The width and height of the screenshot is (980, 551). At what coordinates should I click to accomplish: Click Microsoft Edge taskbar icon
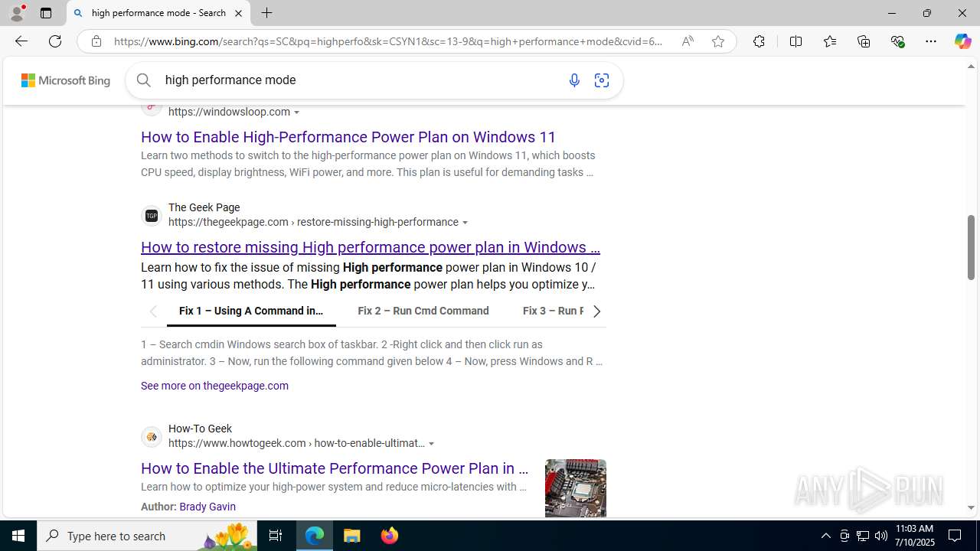pyautogui.click(x=315, y=536)
